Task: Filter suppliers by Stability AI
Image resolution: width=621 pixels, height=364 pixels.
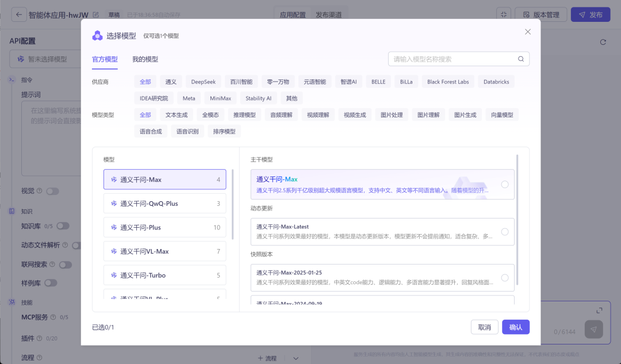Action: click(x=258, y=98)
